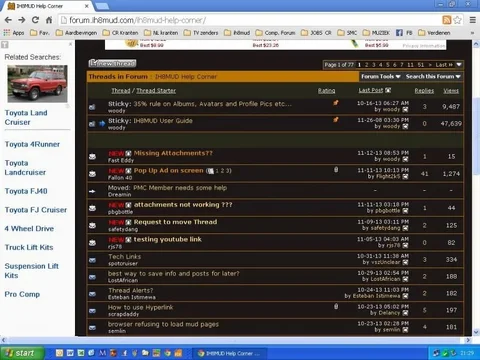
Task: Go to page 3 of the Pop Up Ad thread
Action: (x=228, y=171)
